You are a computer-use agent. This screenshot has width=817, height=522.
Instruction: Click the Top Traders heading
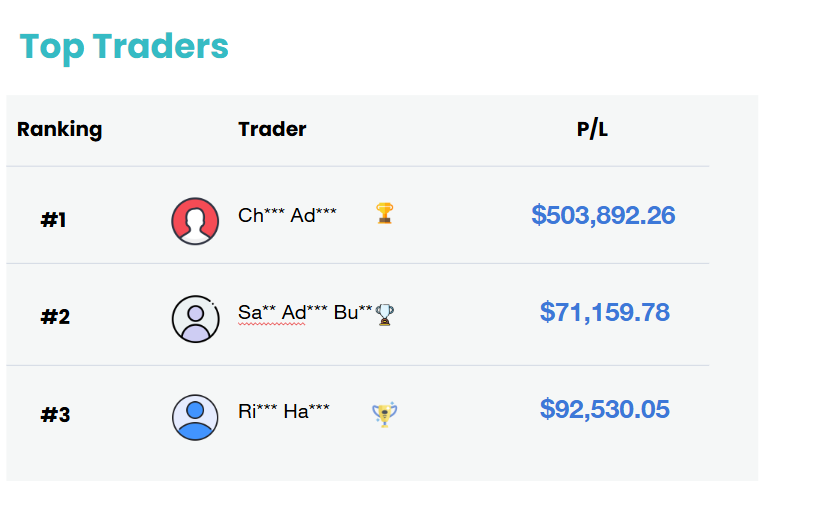click(x=124, y=47)
